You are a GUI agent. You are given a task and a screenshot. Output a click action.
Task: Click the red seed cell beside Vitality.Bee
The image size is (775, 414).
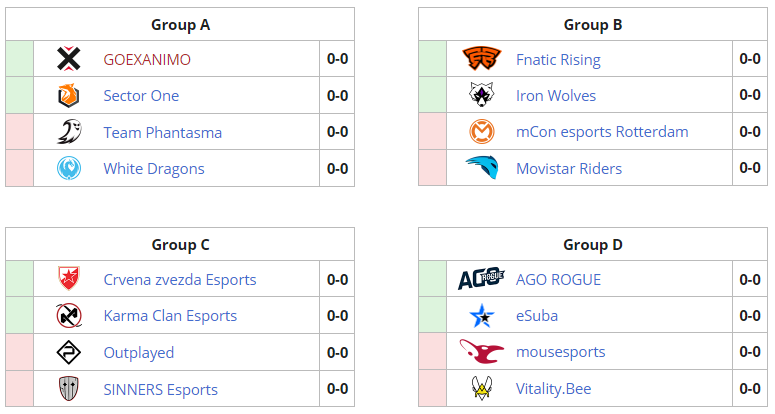point(432,388)
